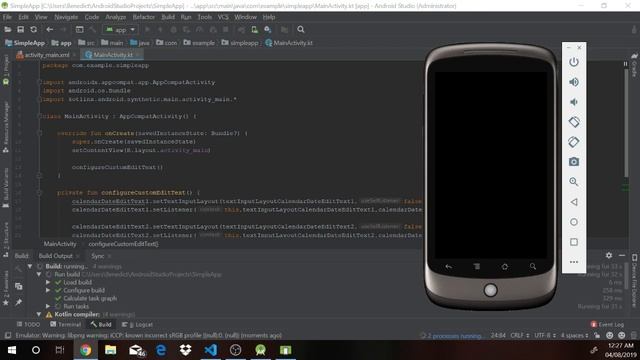This screenshot has width=640, height=360.
Task: Open the TODO tool window
Action: 28,324
